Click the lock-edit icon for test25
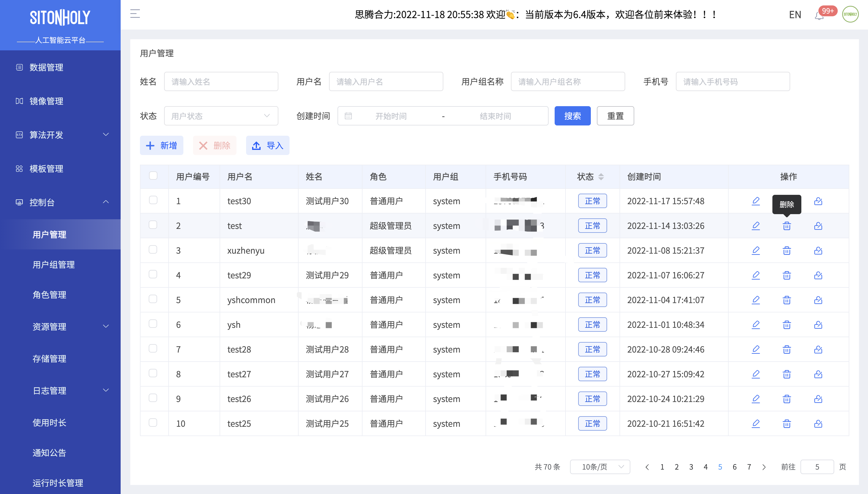 coord(818,424)
